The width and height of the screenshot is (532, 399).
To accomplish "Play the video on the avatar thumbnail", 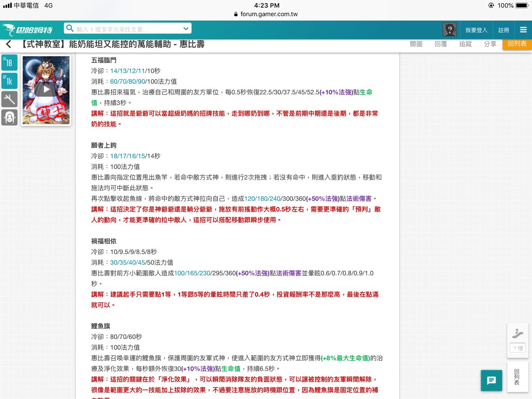I will pyautogui.click(x=46, y=89).
